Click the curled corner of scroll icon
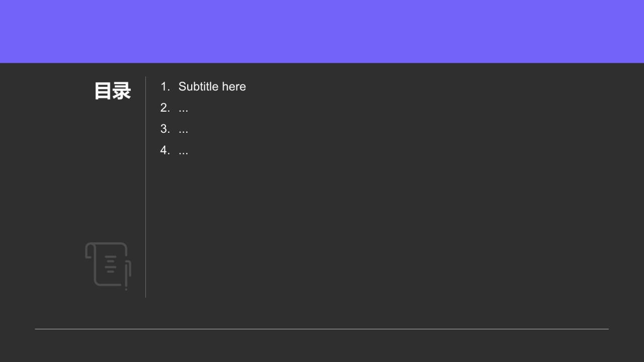The height and width of the screenshot is (362, 644). click(89, 250)
